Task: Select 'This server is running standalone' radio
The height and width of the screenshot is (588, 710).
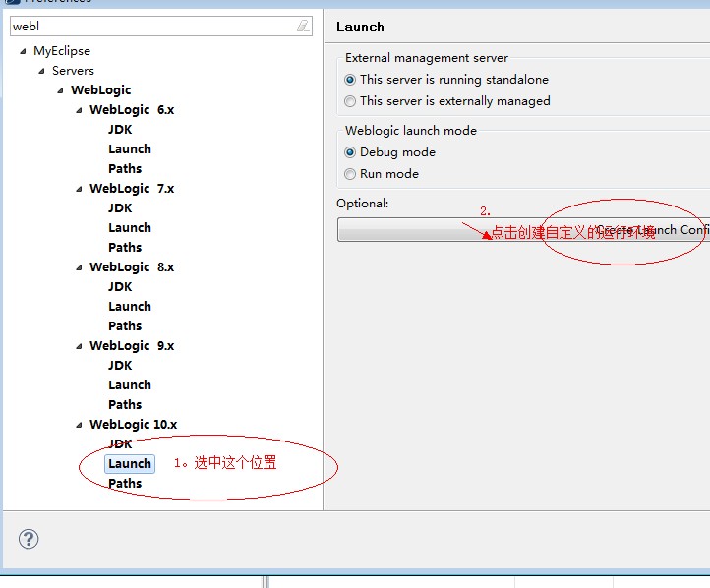Action: (349, 80)
